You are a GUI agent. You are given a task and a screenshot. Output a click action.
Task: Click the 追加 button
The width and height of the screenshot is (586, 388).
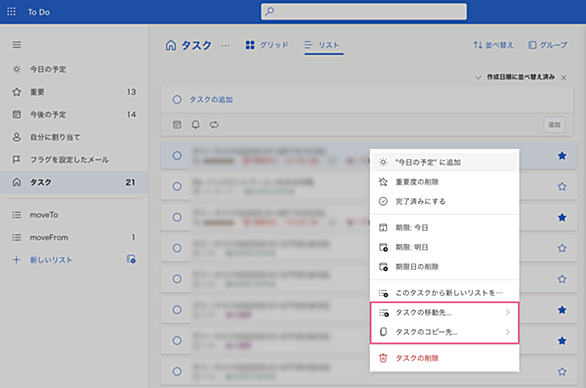[x=554, y=125]
